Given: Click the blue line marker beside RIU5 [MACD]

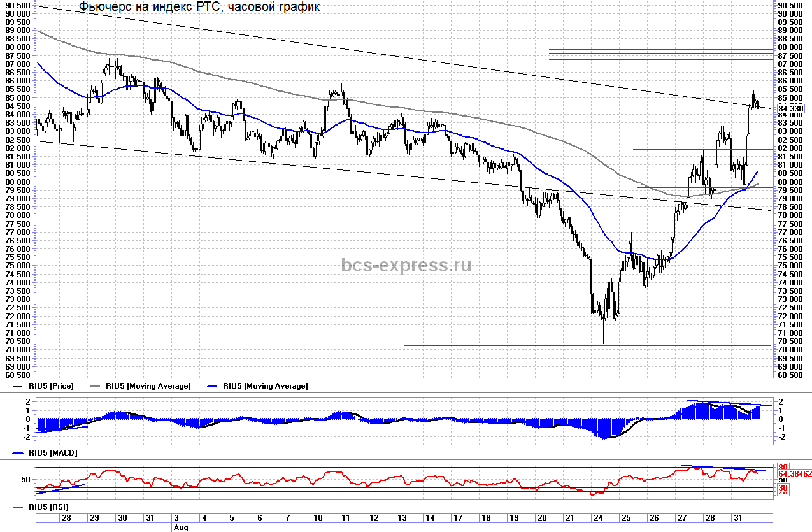Looking at the screenshot, I should pyautogui.click(x=18, y=452).
